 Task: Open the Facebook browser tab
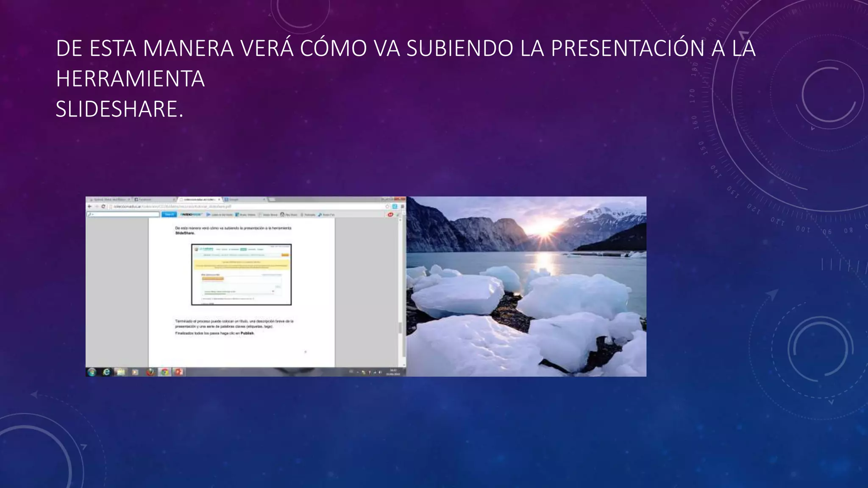(154, 200)
